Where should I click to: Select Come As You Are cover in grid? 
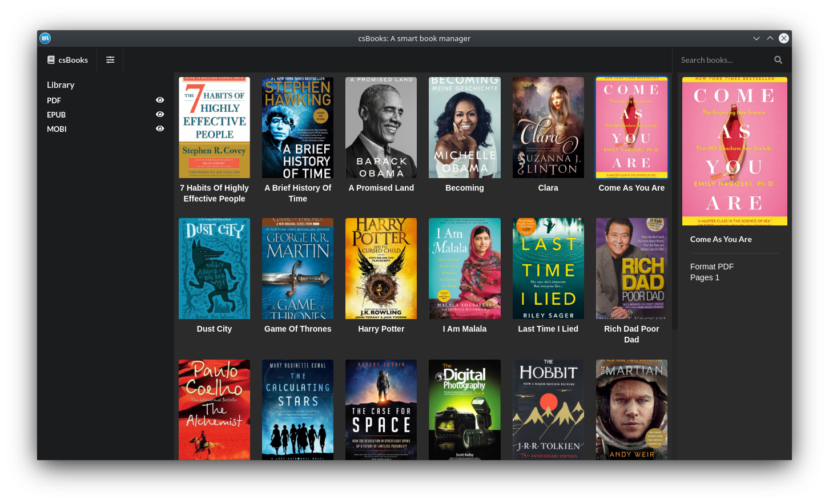pyautogui.click(x=631, y=127)
